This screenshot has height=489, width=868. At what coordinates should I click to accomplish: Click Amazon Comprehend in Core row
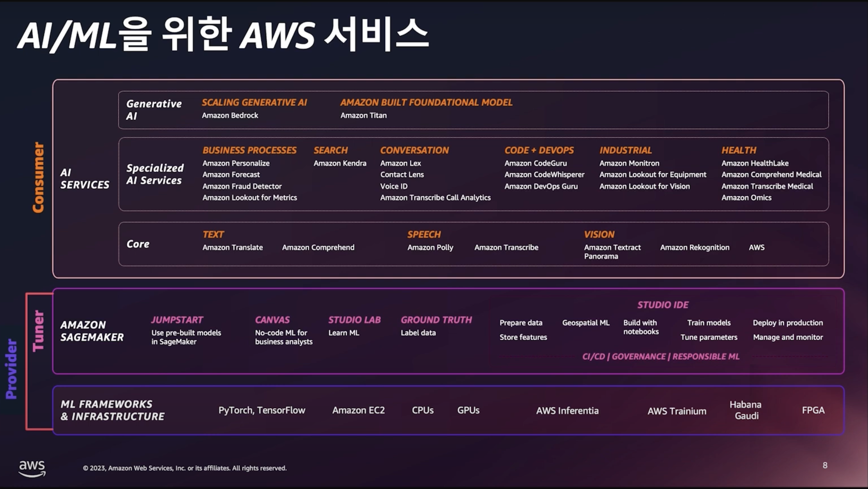(318, 247)
